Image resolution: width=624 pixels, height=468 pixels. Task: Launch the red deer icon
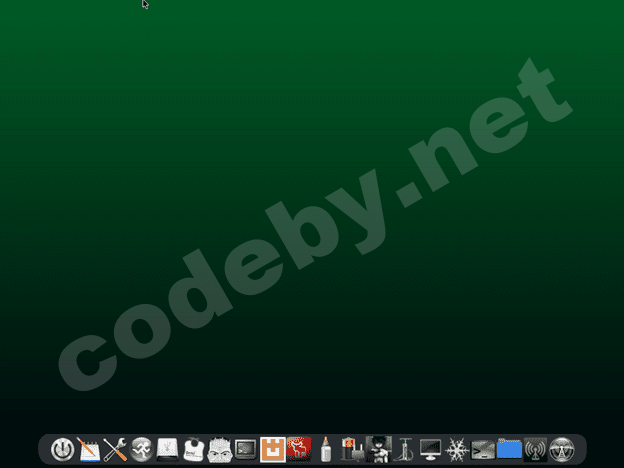point(299,449)
